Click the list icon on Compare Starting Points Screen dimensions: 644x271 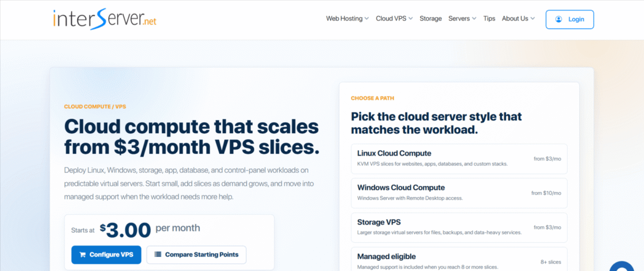click(x=158, y=254)
